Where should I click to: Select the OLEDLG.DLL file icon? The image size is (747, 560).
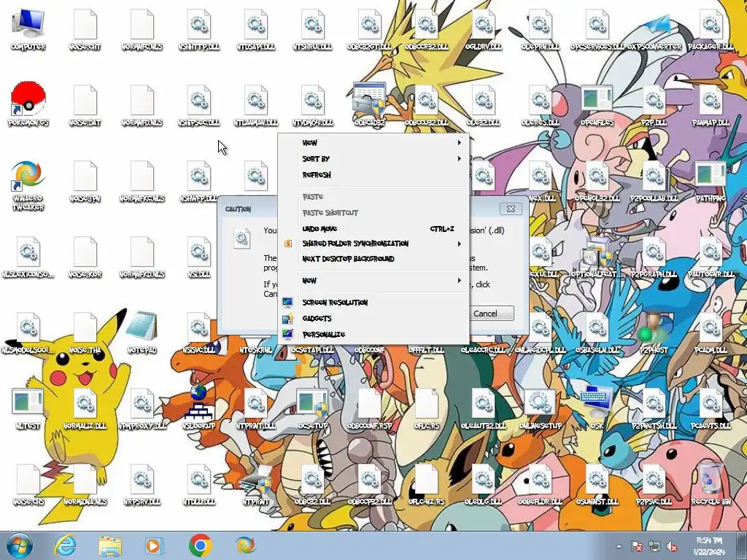point(483,483)
